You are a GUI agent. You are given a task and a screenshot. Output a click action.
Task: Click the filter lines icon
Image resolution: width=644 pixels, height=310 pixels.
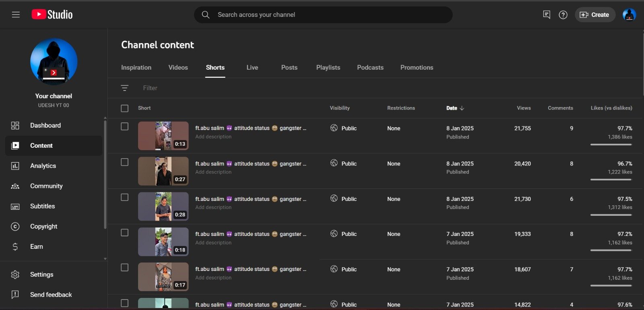(x=125, y=88)
